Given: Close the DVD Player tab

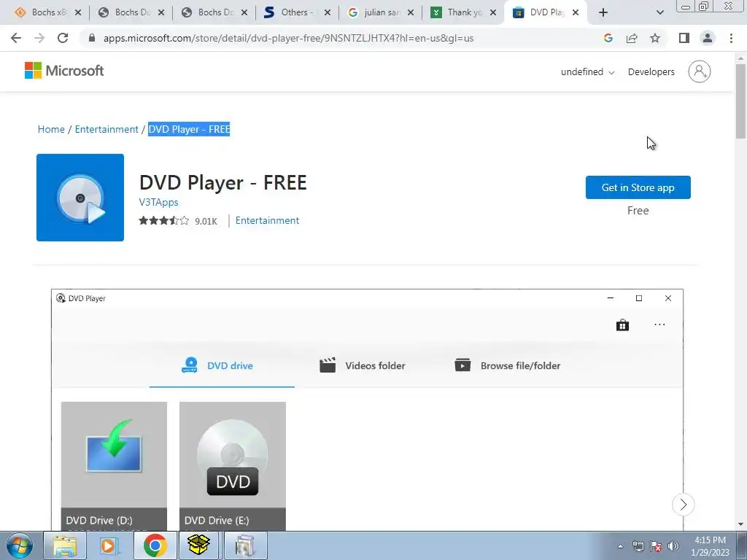Looking at the screenshot, I should click(x=576, y=12).
